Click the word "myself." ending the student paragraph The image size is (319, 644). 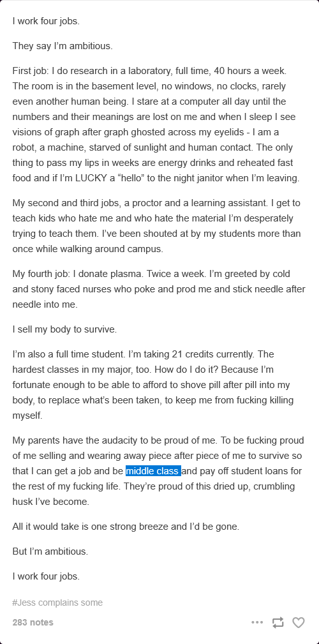pos(27,416)
